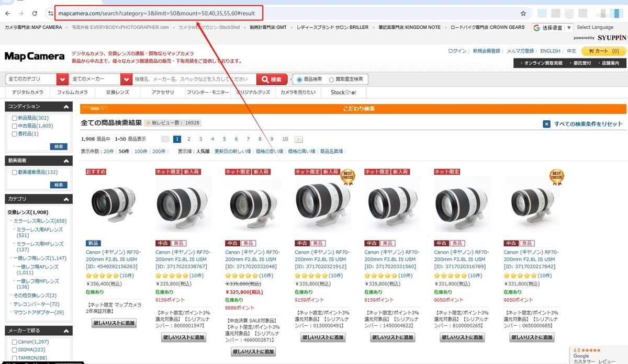Screen dimensions: 628x364
Task: Click the search keyword input field
Action: 194,79
